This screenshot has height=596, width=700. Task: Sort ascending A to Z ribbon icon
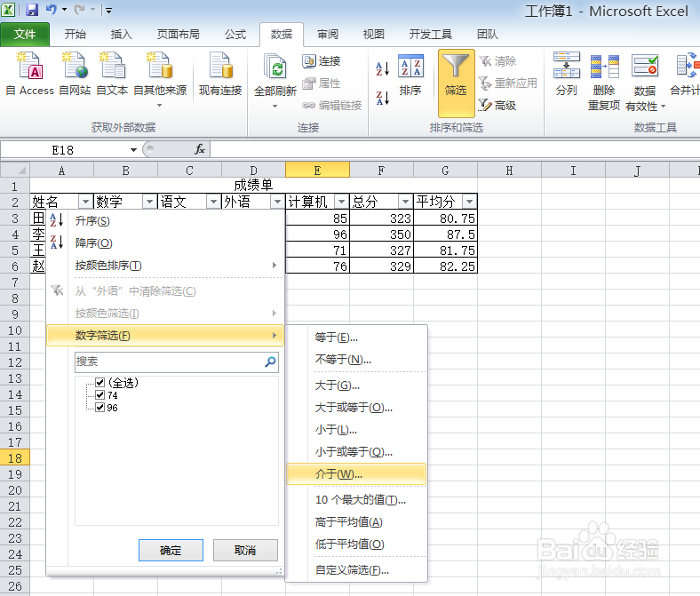pyautogui.click(x=383, y=68)
